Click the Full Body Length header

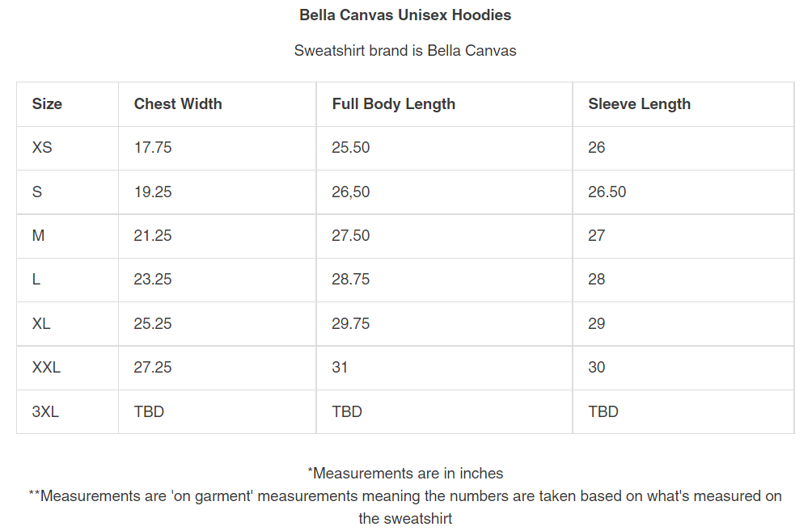pos(393,103)
